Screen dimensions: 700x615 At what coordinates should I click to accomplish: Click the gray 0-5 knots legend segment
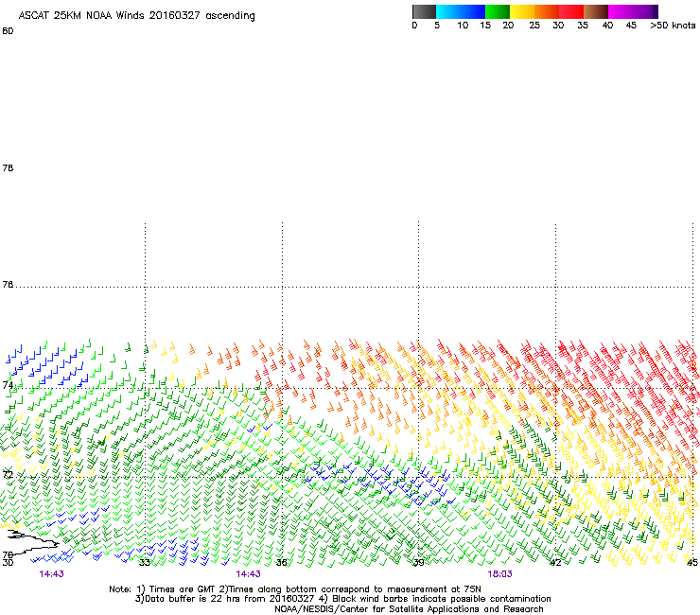coord(424,11)
